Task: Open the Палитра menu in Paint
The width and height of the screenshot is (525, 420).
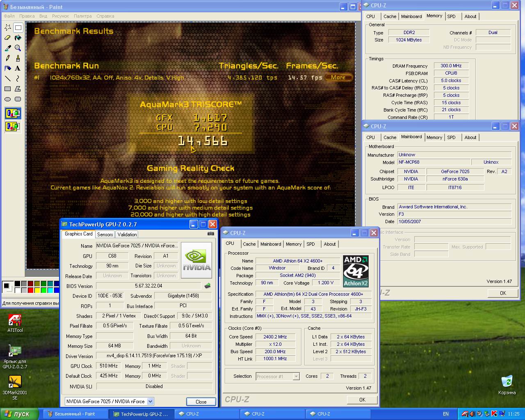Action: coord(83,16)
